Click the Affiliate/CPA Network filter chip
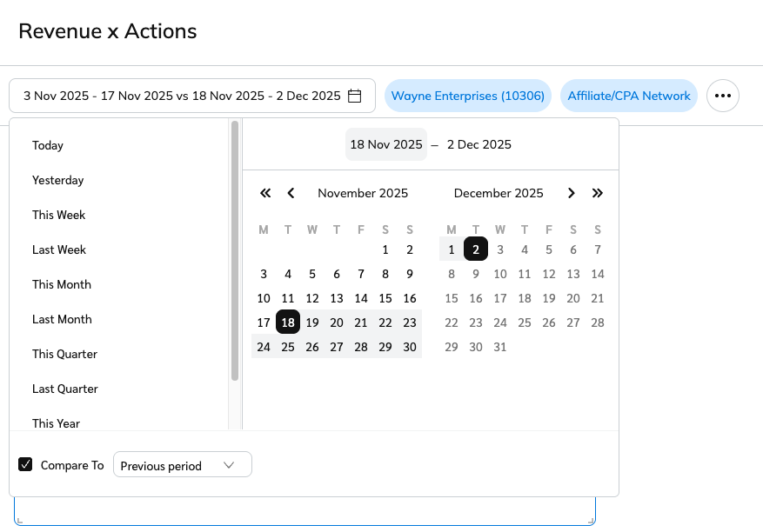Viewport: 763px width, 532px height. [x=629, y=96]
